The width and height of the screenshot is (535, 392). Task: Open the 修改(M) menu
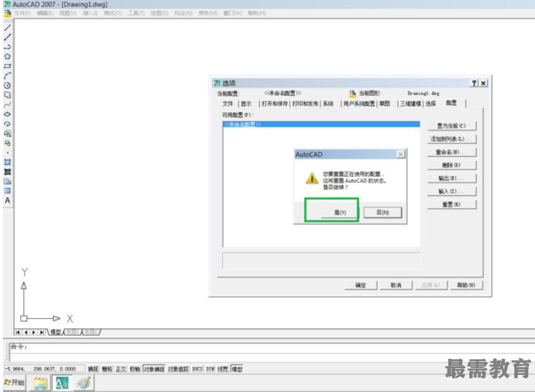208,13
